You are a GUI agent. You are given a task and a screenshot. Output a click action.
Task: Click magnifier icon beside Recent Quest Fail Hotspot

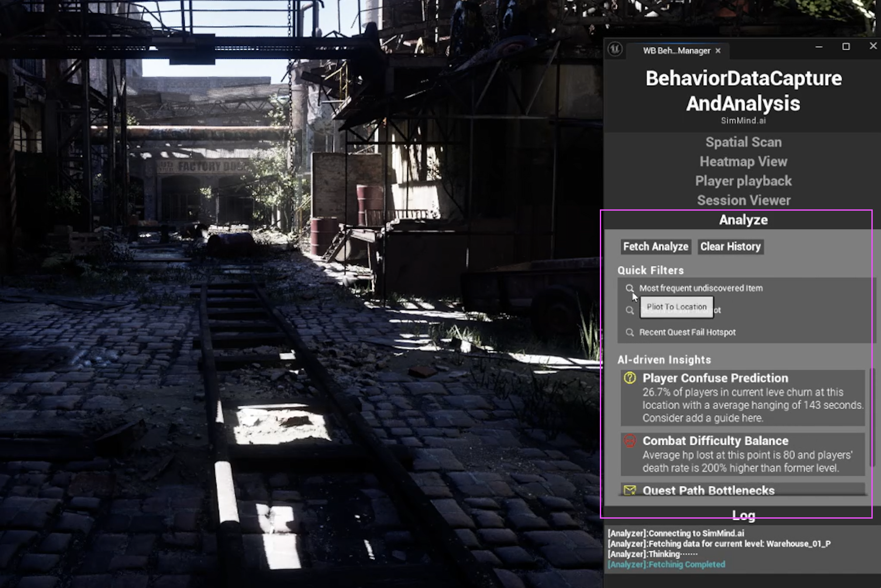click(x=630, y=332)
